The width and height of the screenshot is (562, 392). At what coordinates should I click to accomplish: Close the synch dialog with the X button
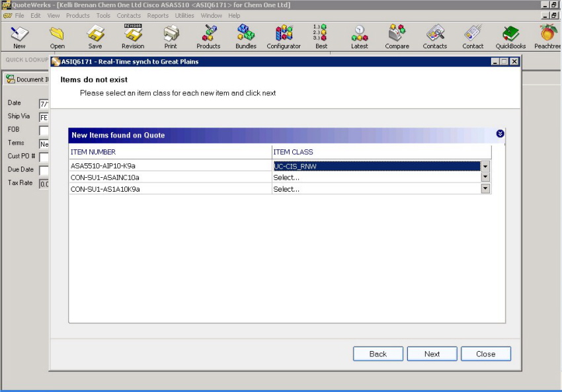pyautogui.click(x=514, y=61)
